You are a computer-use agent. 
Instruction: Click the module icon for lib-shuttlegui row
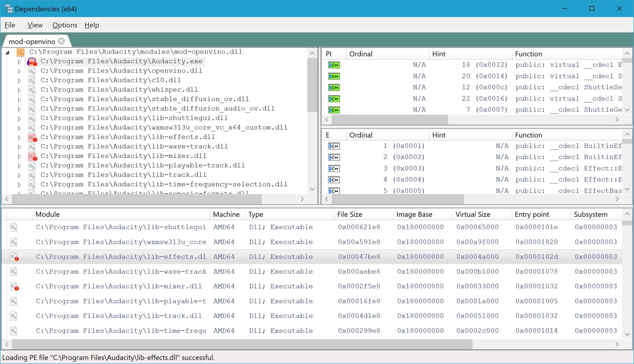[x=14, y=227]
